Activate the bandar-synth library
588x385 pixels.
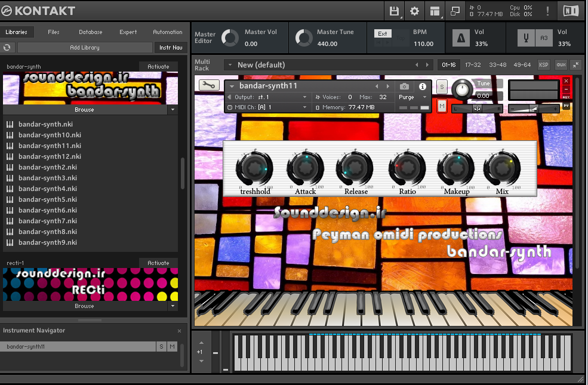tap(158, 66)
